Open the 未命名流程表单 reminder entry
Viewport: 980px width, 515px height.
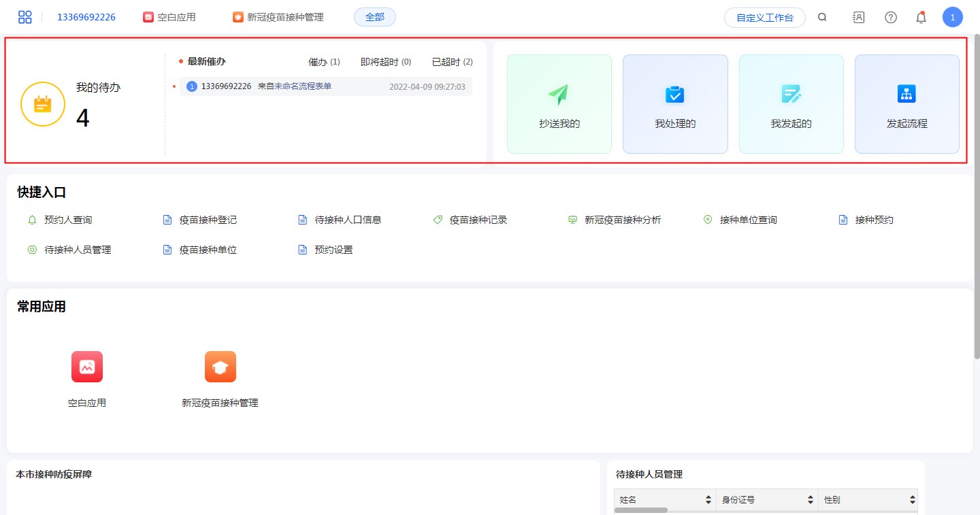click(302, 86)
